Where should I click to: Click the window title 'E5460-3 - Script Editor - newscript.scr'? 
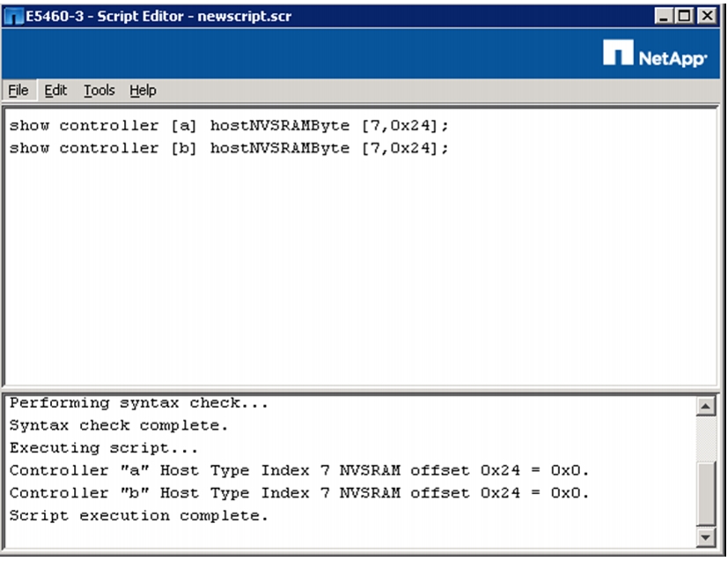pyautogui.click(x=158, y=16)
